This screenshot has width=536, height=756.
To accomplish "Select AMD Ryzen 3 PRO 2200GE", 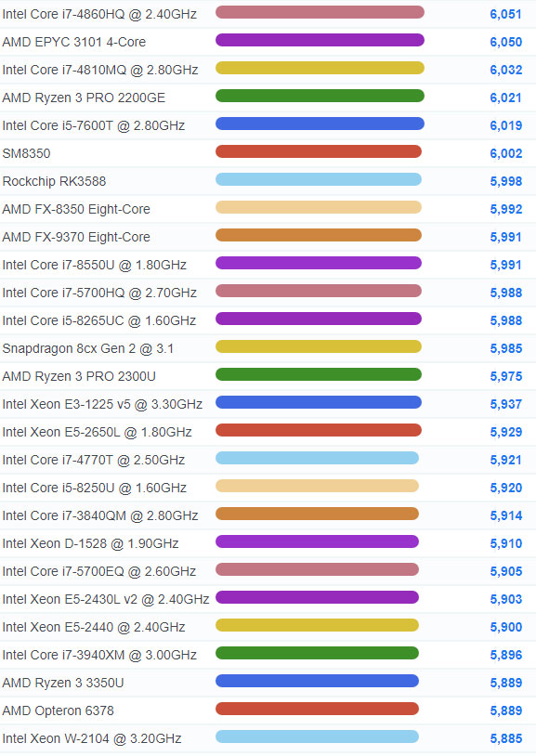I will 84,98.
